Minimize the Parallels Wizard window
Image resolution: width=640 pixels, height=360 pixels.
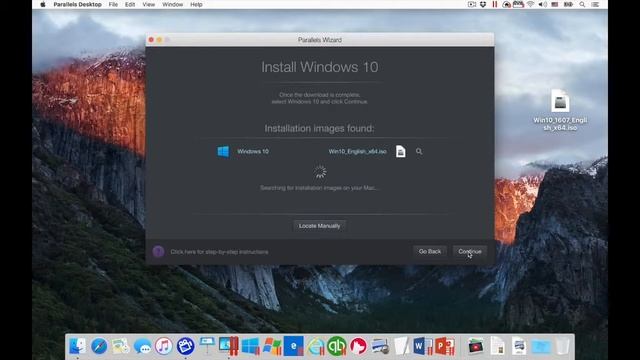pyautogui.click(x=159, y=40)
